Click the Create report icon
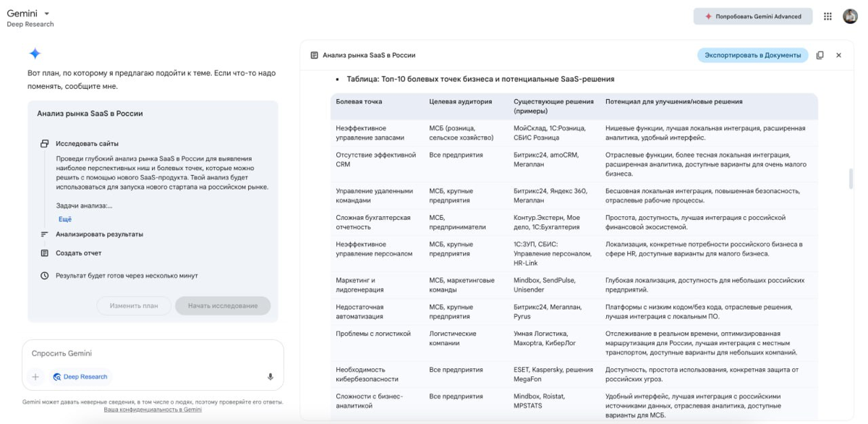Image resolution: width=868 pixels, height=424 pixels. pos(45,253)
